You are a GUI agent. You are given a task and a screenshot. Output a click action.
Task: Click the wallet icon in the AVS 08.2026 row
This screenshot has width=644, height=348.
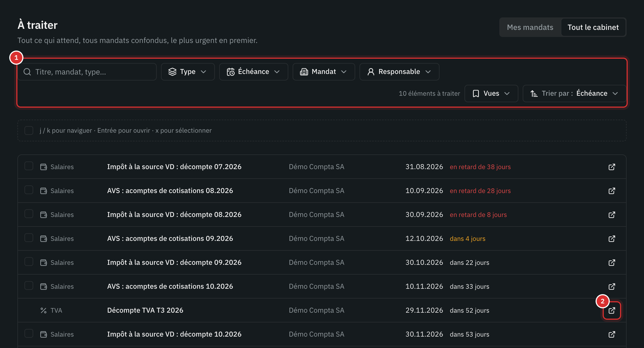coord(44,191)
